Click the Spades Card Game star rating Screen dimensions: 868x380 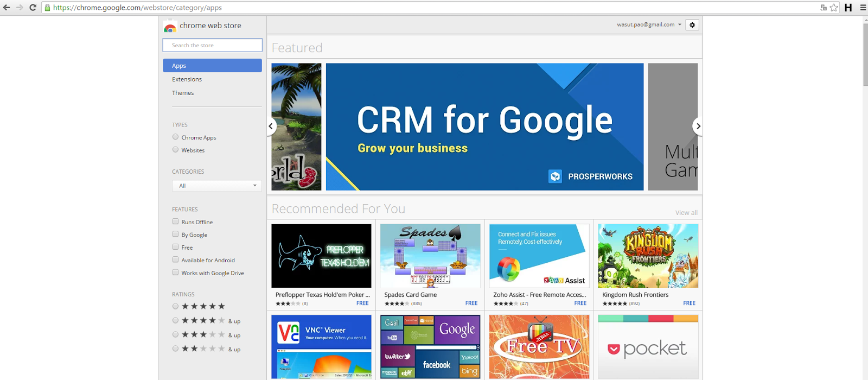click(x=397, y=303)
